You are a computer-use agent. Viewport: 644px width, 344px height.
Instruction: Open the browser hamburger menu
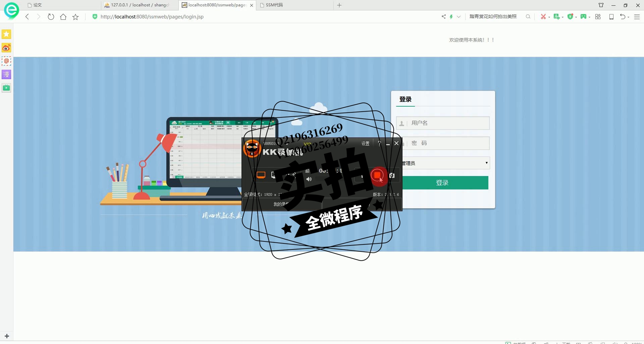(637, 16)
